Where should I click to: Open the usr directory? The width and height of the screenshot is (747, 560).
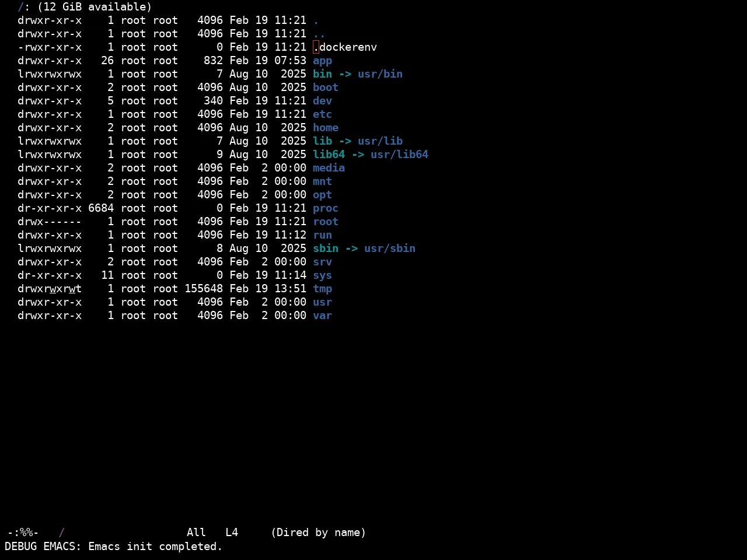322,302
